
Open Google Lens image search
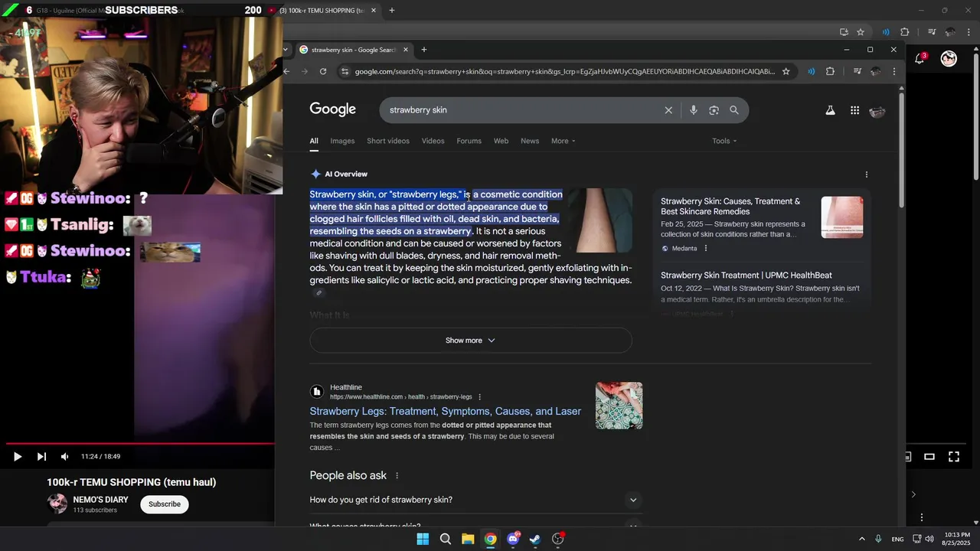(714, 110)
